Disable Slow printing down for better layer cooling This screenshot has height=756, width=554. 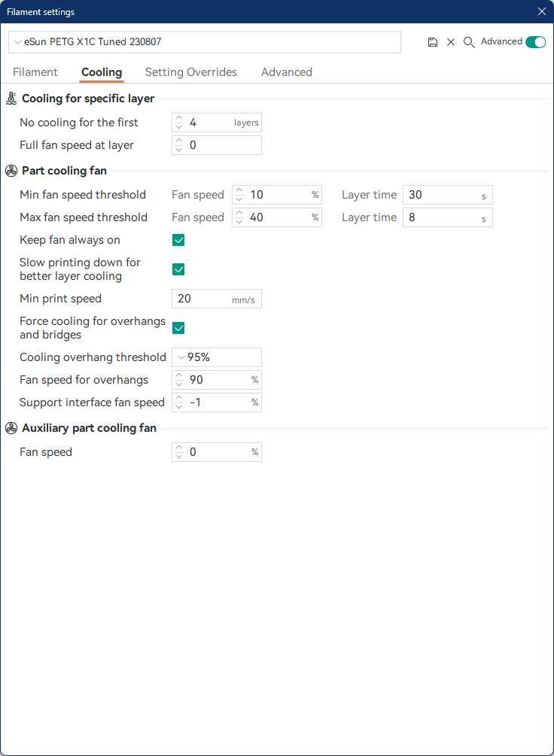[x=178, y=269]
